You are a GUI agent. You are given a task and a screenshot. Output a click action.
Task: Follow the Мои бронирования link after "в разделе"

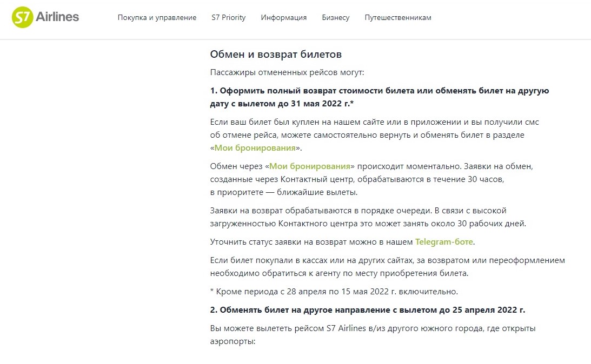[x=255, y=147]
